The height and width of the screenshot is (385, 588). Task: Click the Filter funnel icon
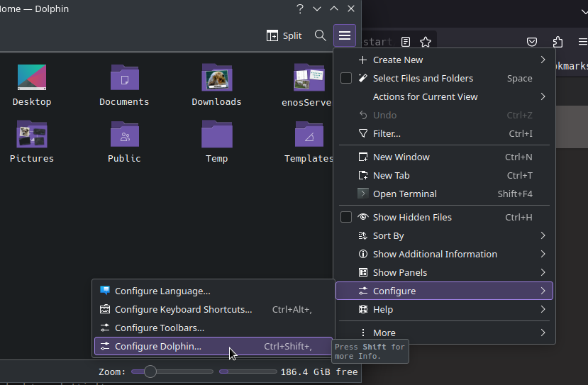[363, 133]
